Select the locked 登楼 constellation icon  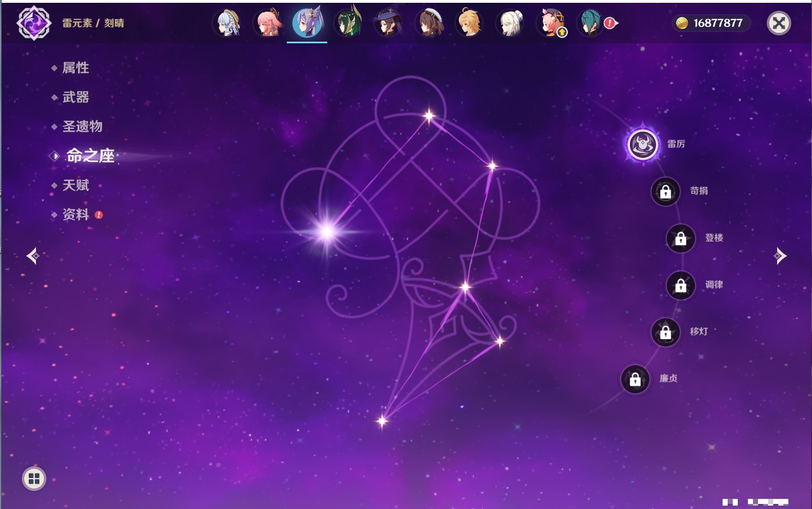tap(681, 238)
